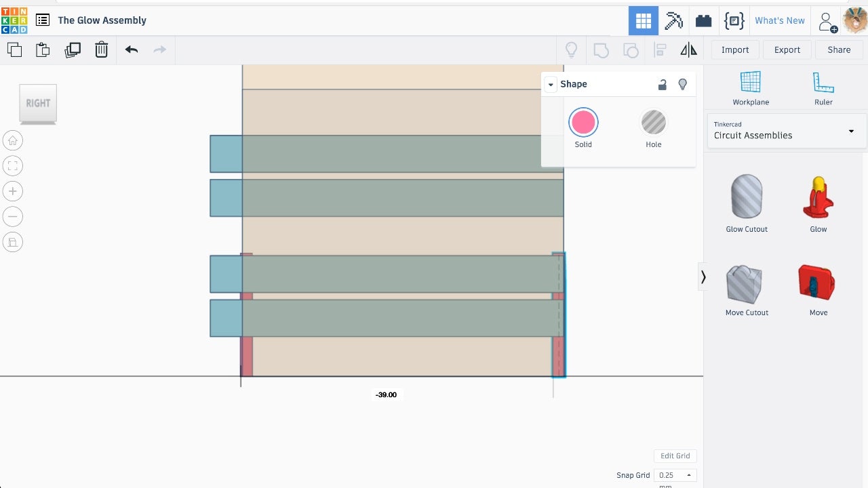Click the Copy icon in toolbar
The height and width of the screenshot is (488, 868).
coord(14,49)
